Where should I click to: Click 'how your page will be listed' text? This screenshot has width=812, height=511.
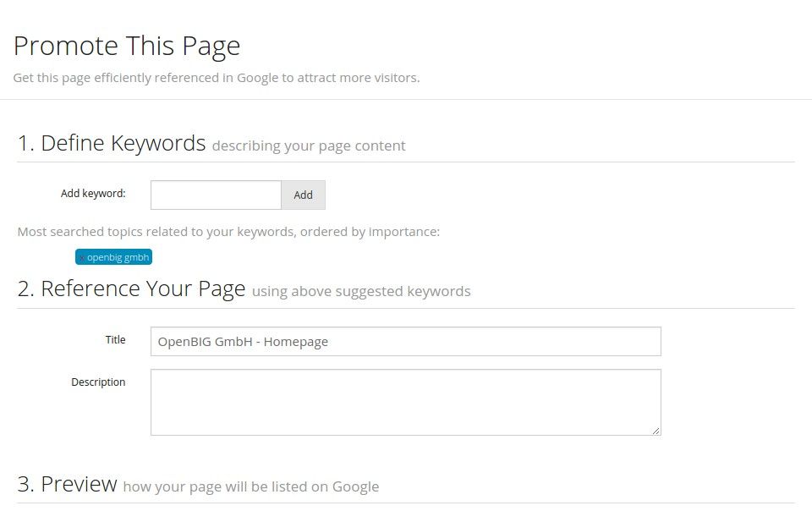point(250,486)
